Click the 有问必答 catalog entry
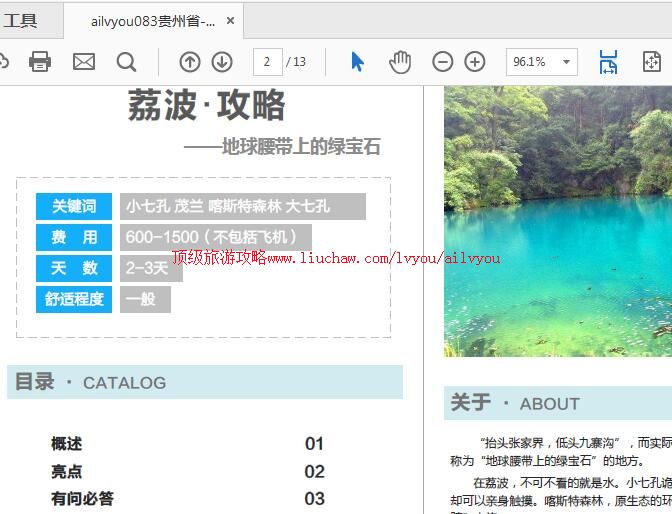 [x=83, y=498]
